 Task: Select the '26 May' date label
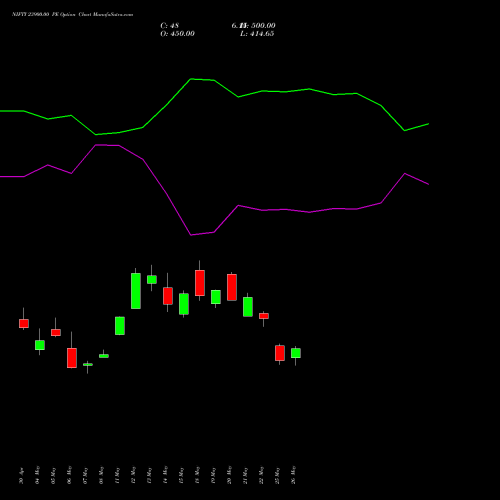point(294,475)
